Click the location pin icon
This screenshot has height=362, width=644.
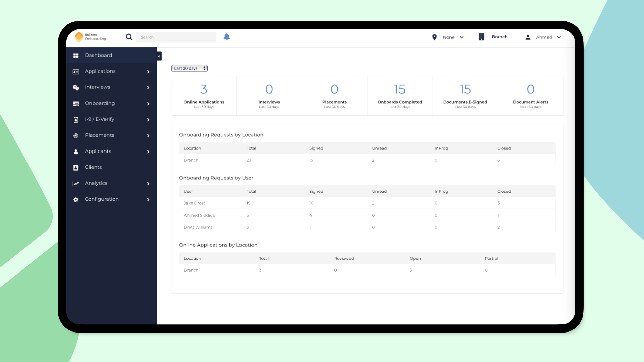click(x=434, y=37)
